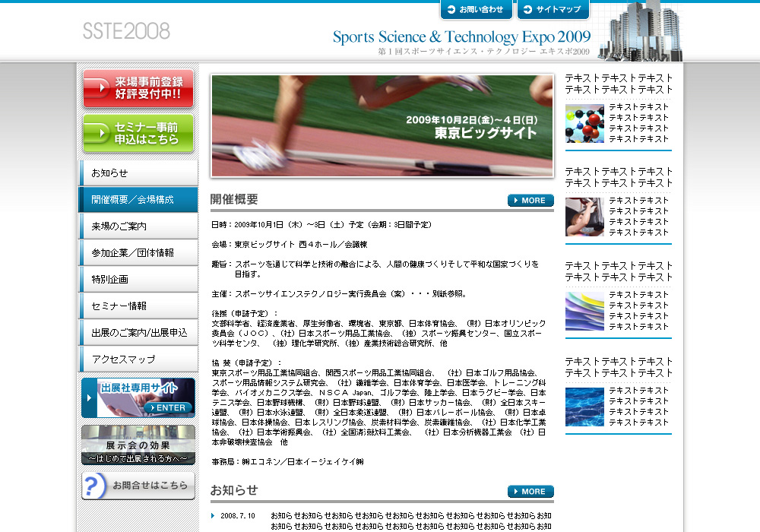
Task: Go to 参加企業／団体情報 page
Action: pos(138,253)
